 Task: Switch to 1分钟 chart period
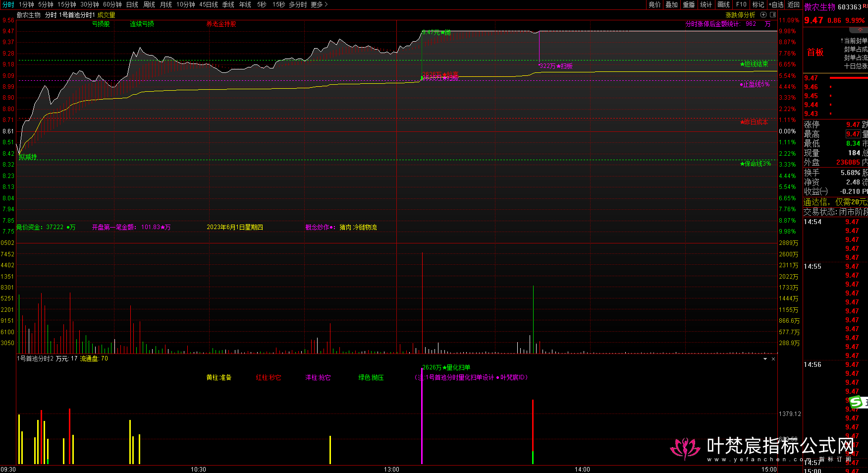tap(26, 4)
